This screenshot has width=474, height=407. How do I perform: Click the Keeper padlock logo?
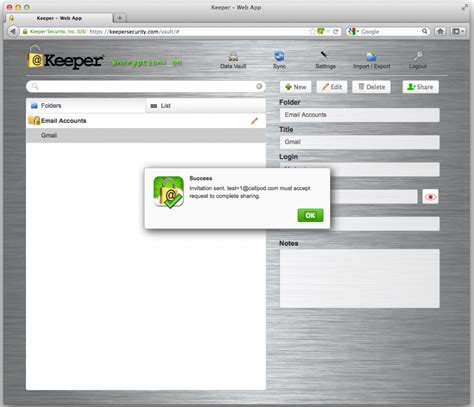35,57
